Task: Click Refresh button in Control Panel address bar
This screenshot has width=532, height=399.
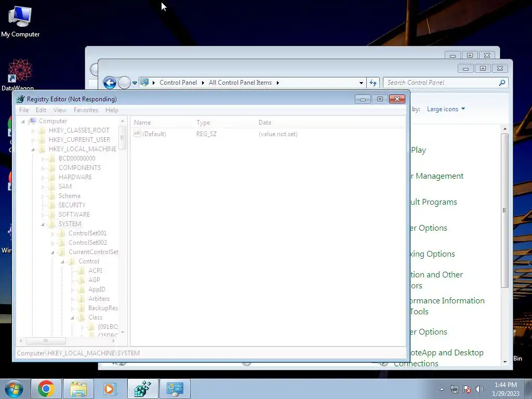Action: pyautogui.click(x=373, y=83)
